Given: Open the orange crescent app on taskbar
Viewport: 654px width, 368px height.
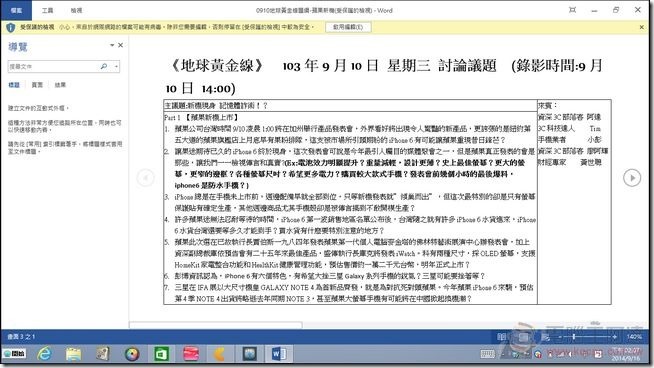Looking at the screenshot, I should click(220, 354).
